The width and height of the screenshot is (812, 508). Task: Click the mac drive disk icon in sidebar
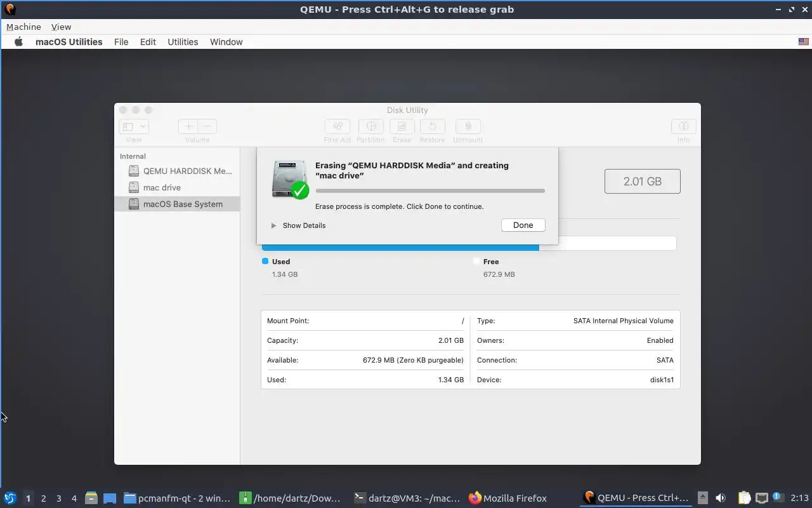[x=133, y=187]
